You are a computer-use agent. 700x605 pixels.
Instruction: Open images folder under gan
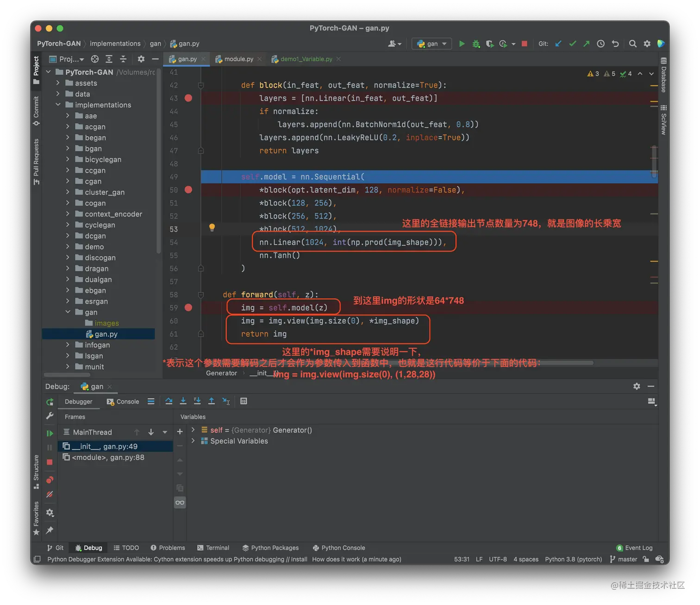coord(102,323)
